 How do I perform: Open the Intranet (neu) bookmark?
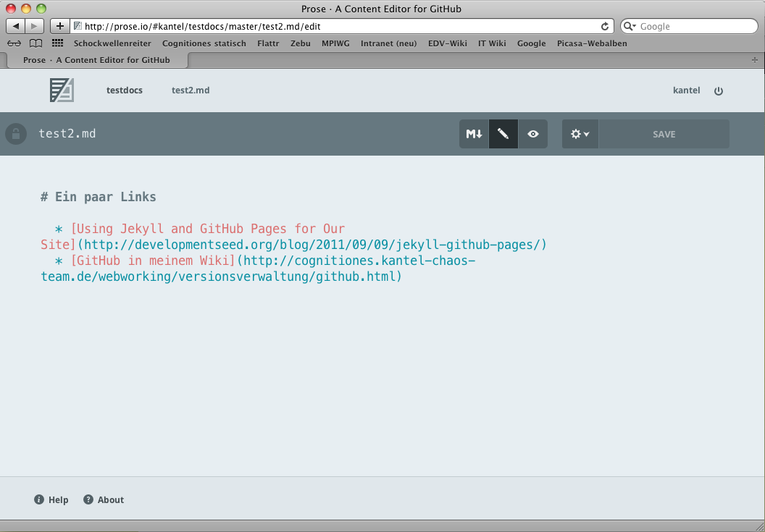click(x=389, y=43)
